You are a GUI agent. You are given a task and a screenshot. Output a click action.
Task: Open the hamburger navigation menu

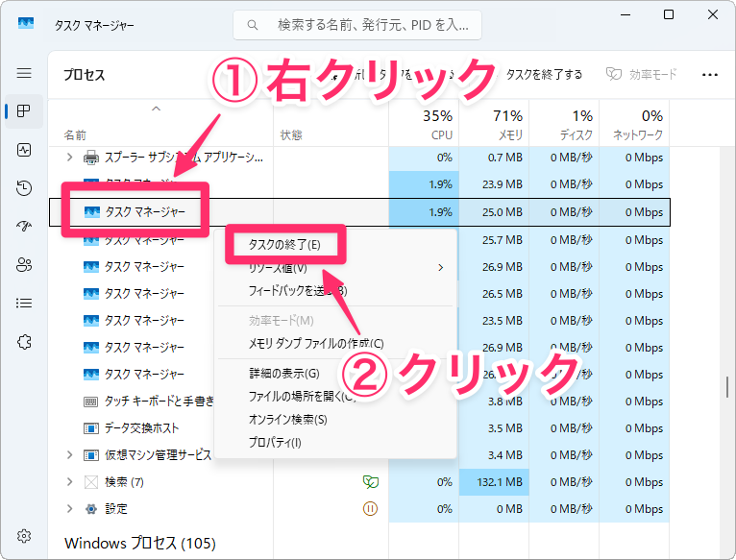pyautogui.click(x=24, y=73)
